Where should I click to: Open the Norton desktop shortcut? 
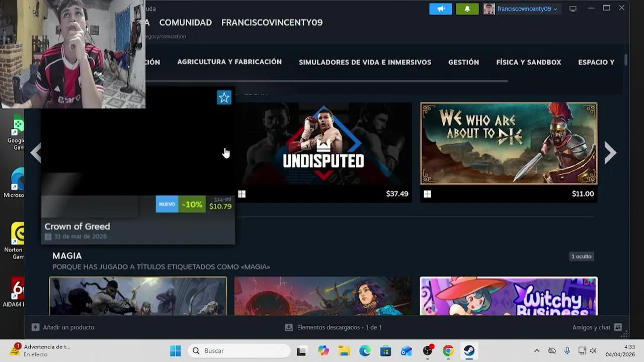pos(15,240)
